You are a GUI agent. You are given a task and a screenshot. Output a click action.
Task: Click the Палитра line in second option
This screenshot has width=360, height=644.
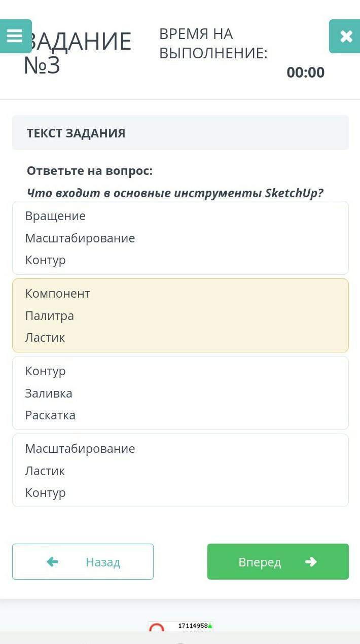50,315
